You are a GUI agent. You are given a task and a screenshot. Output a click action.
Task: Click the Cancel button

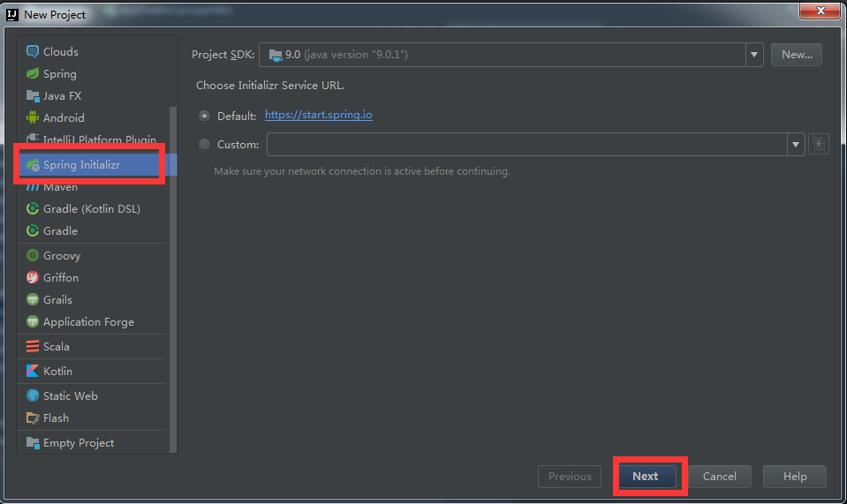[719, 477]
